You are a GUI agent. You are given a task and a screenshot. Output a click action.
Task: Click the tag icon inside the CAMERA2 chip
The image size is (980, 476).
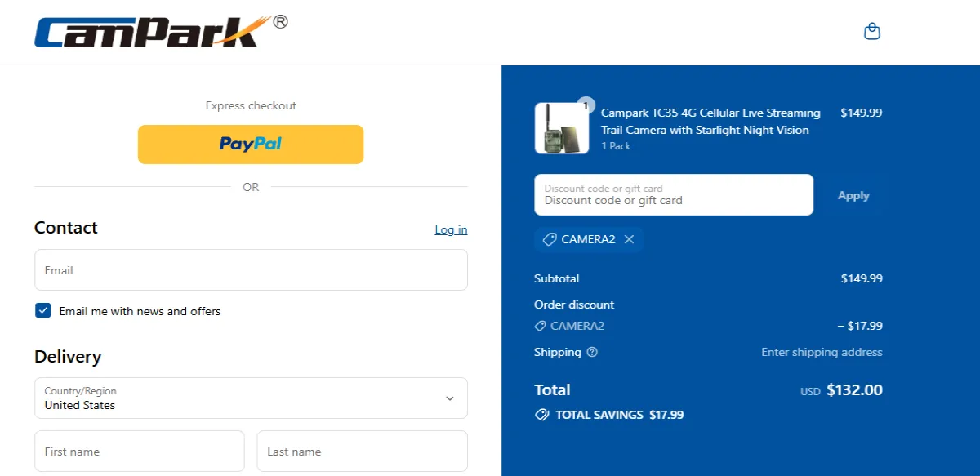549,239
